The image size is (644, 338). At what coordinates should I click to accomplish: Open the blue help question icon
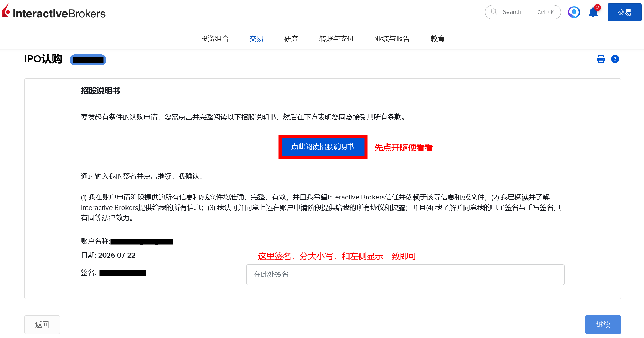615,59
